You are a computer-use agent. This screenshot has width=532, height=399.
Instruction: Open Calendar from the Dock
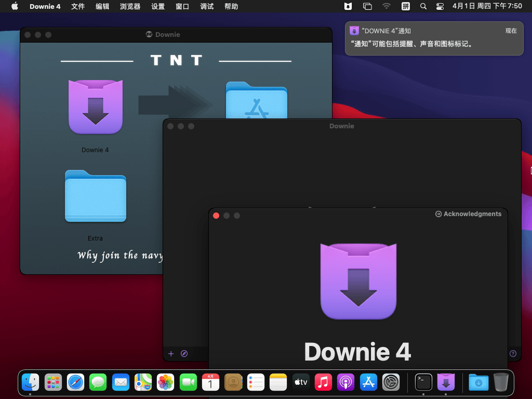point(211,382)
